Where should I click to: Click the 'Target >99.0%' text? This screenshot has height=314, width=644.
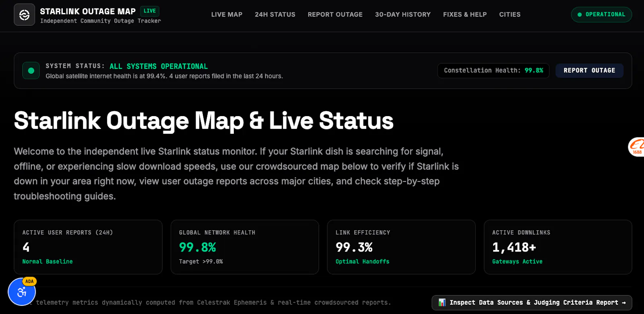(201, 262)
